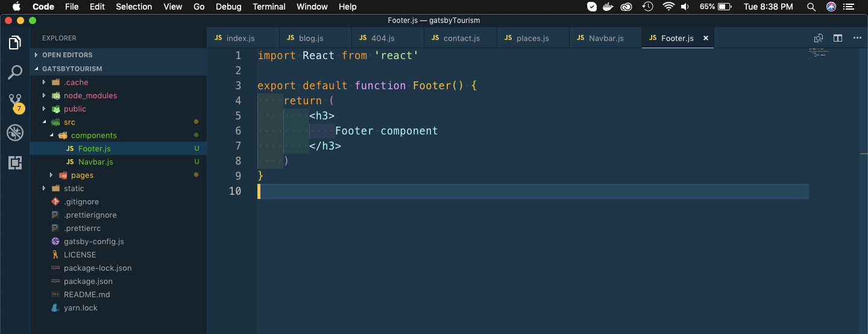Open the Edit menu
868x334 pixels.
coord(97,7)
